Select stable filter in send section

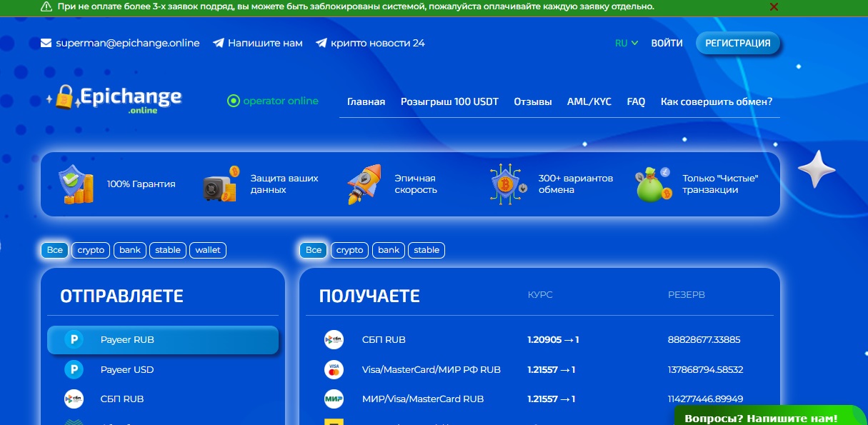[168, 250]
